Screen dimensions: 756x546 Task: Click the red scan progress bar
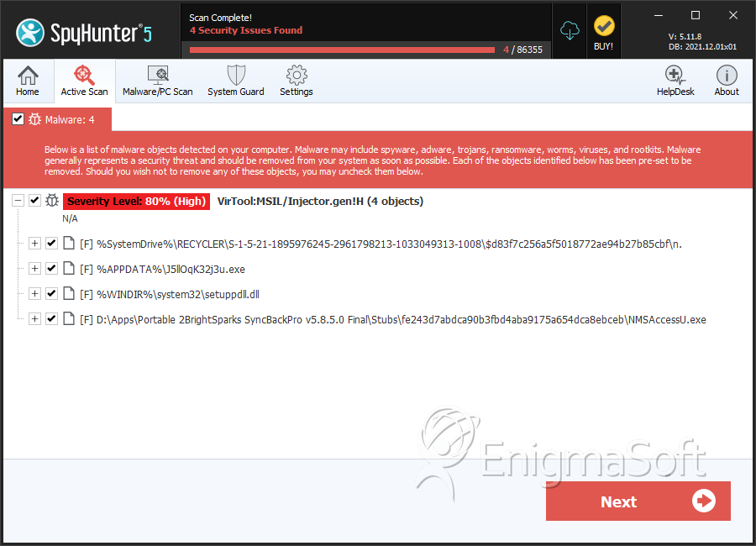tap(342, 50)
